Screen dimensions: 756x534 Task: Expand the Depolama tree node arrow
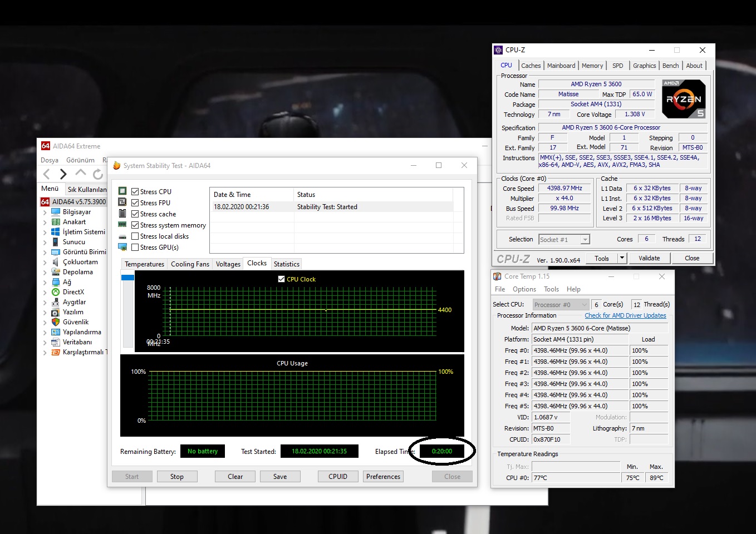click(45, 272)
